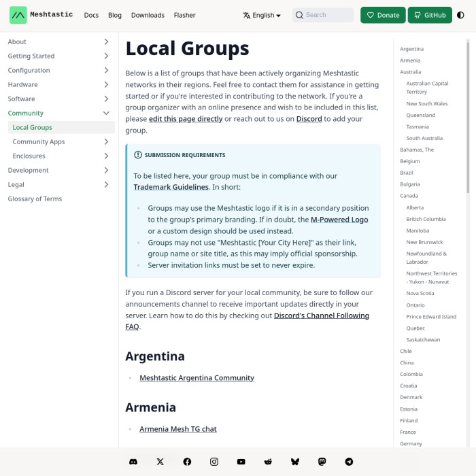Open the YouTube social icon
This screenshot has height=476, width=476.
pos(241,462)
